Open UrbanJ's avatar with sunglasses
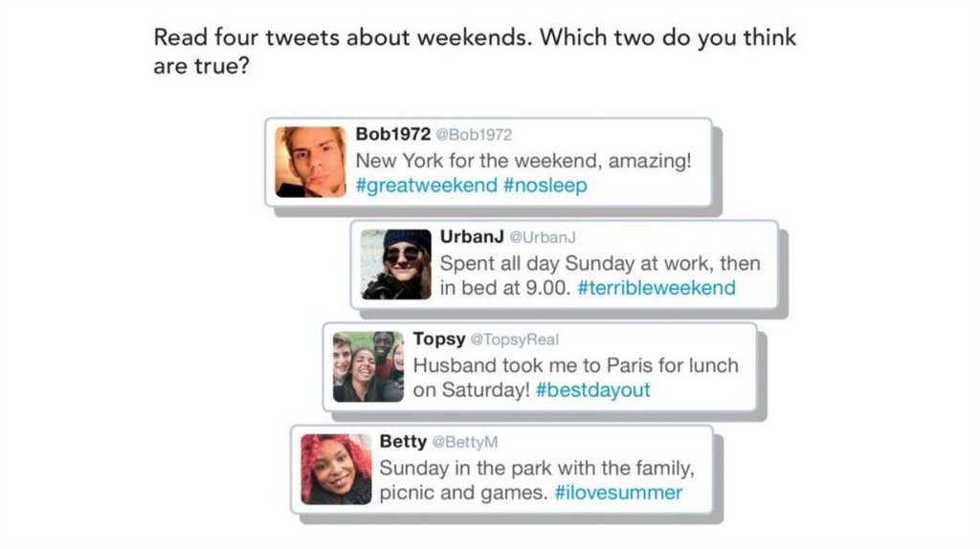The width and height of the screenshot is (980, 549). click(x=396, y=264)
